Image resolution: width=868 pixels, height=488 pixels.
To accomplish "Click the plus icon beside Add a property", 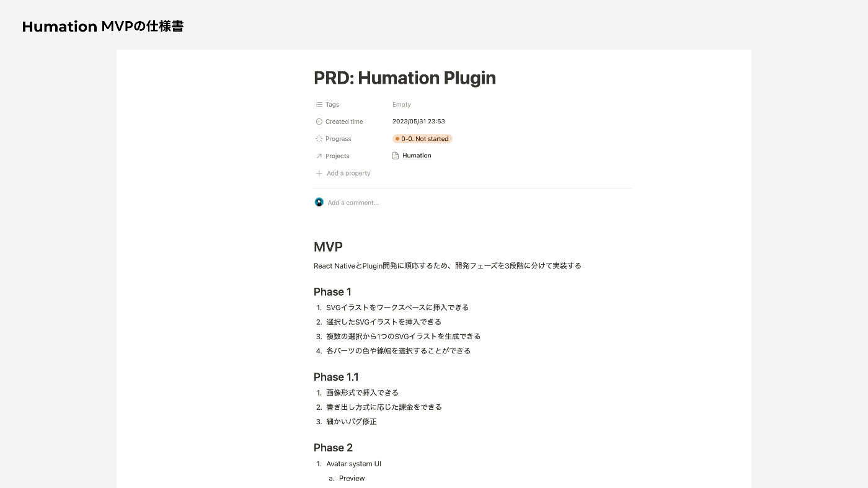I will tap(319, 174).
